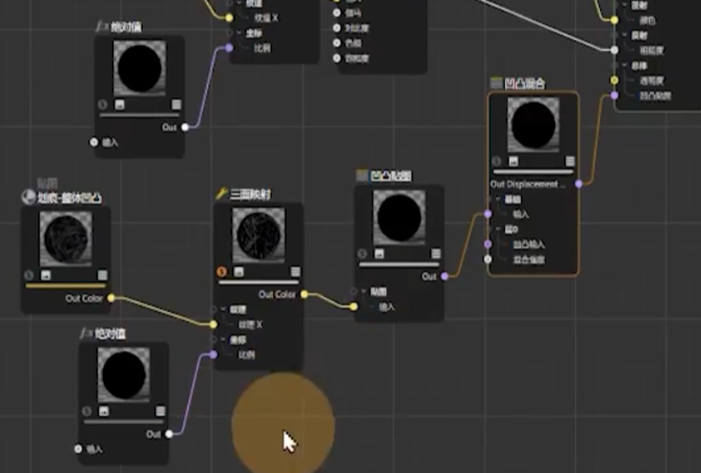Click the title icon of 凹凸混合 node
This screenshot has height=473, width=701.
pos(496,83)
